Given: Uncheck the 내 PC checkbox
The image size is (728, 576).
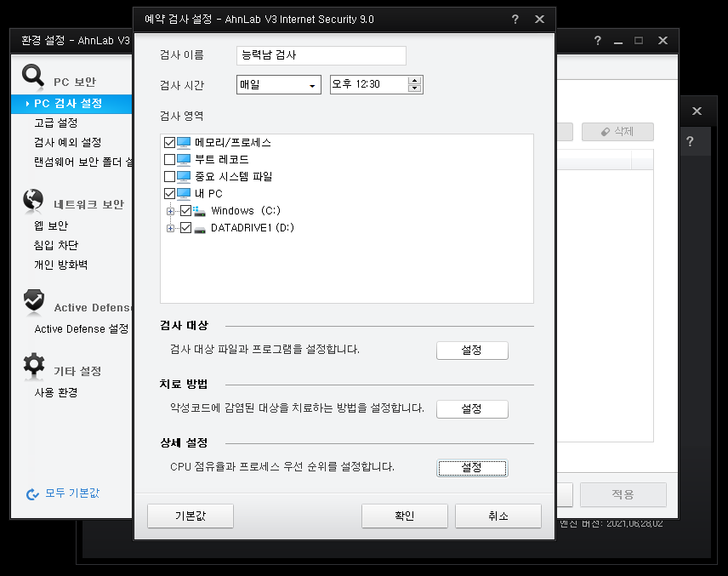Looking at the screenshot, I should click(170, 193).
